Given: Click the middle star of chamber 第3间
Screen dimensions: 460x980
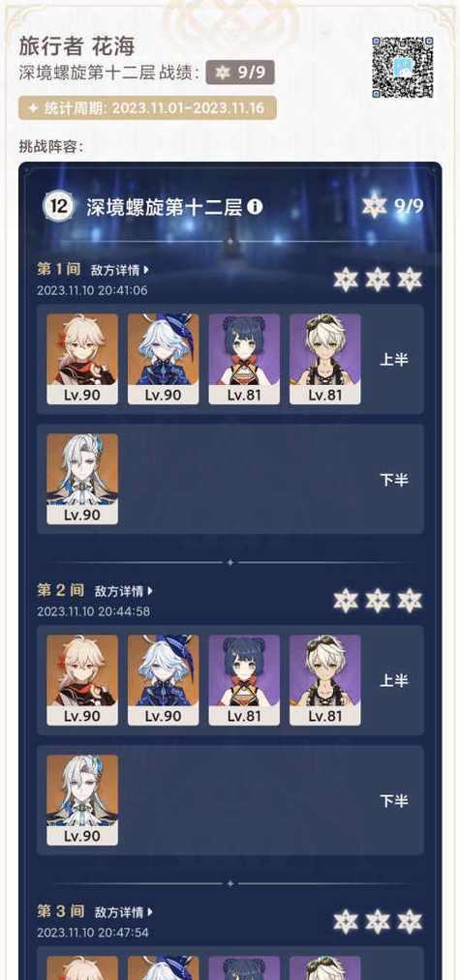Looking at the screenshot, I should pos(378,921).
